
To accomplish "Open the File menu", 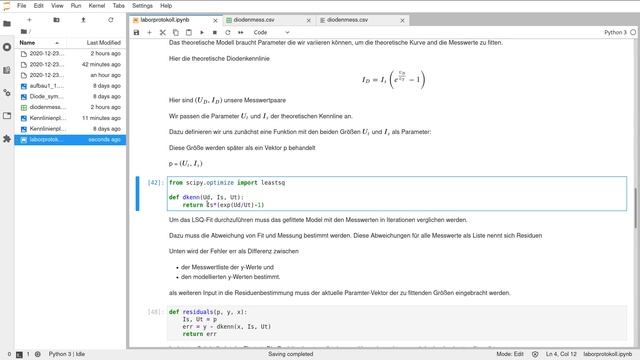I will point(22,6).
